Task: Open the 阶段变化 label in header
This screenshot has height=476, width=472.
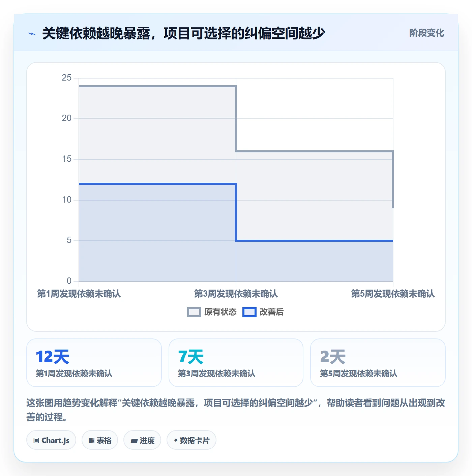Action: pyautogui.click(x=426, y=33)
